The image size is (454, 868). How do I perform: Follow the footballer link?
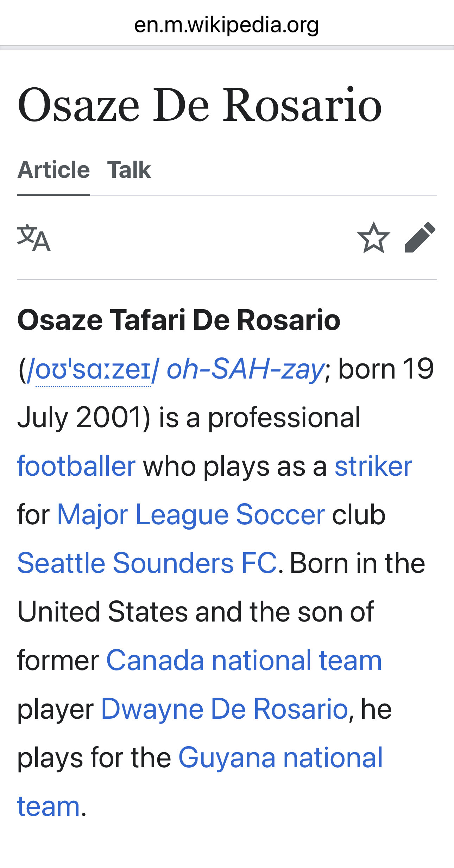(x=76, y=466)
